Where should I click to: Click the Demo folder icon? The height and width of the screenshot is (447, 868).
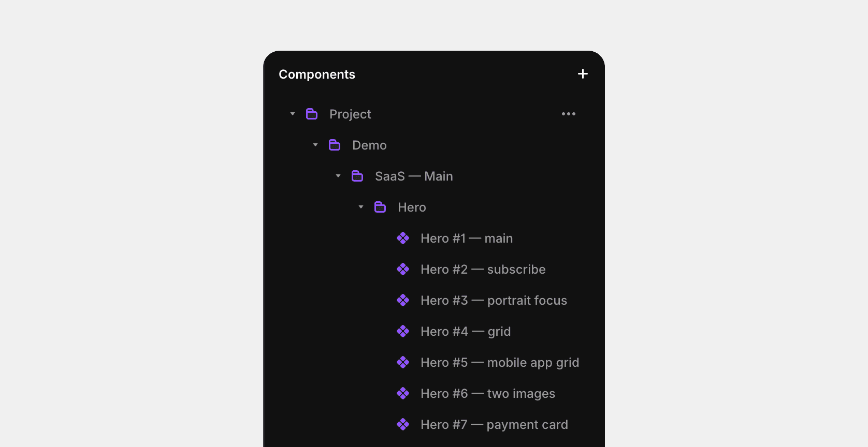point(335,145)
